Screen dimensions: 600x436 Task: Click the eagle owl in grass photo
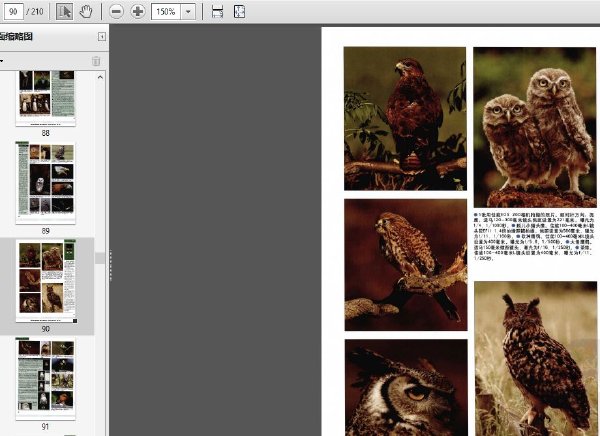(536, 358)
